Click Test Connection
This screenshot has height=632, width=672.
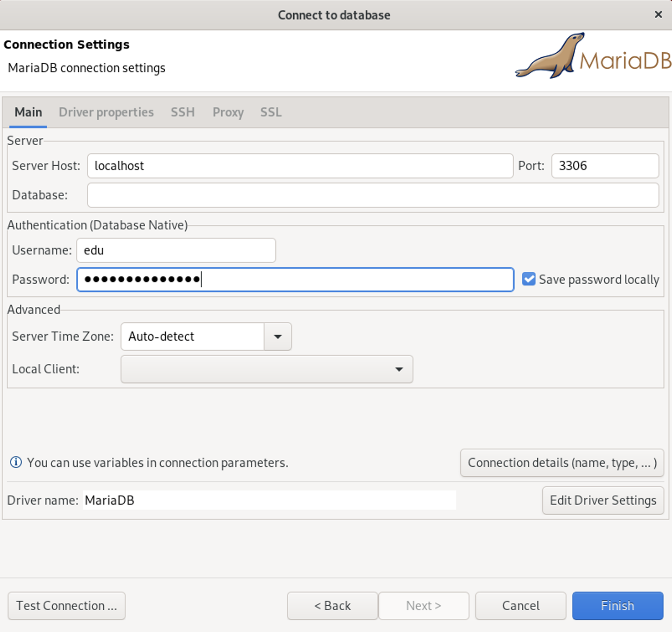[x=66, y=606]
